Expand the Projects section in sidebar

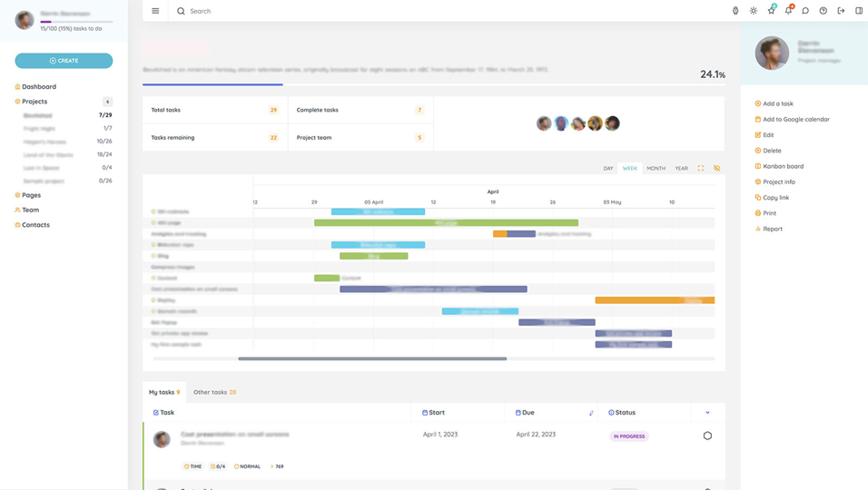(x=35, y=102)
